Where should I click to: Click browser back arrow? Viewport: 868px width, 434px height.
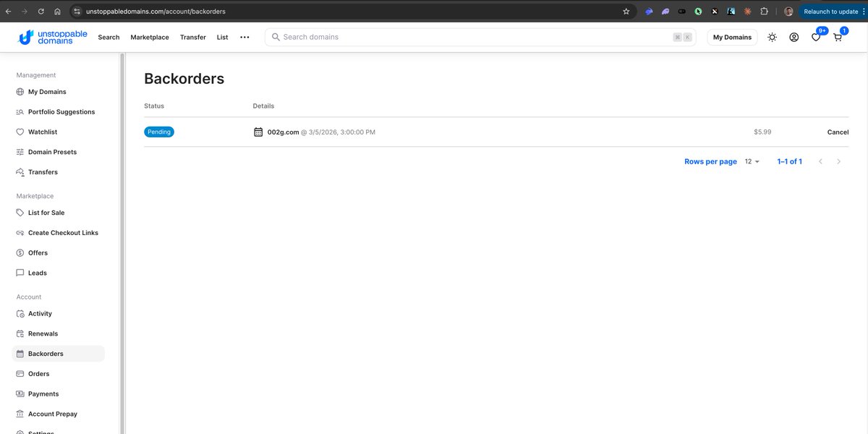[8, 12]
